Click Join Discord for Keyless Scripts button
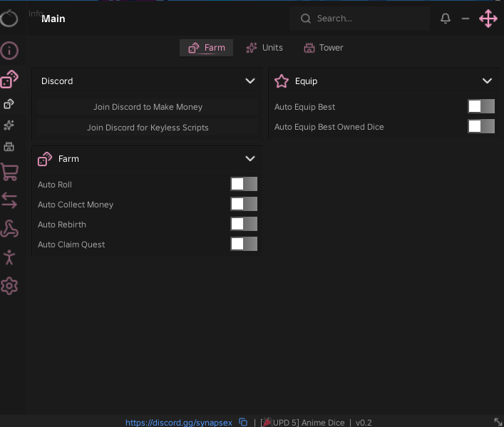 (x=148, y=128)
